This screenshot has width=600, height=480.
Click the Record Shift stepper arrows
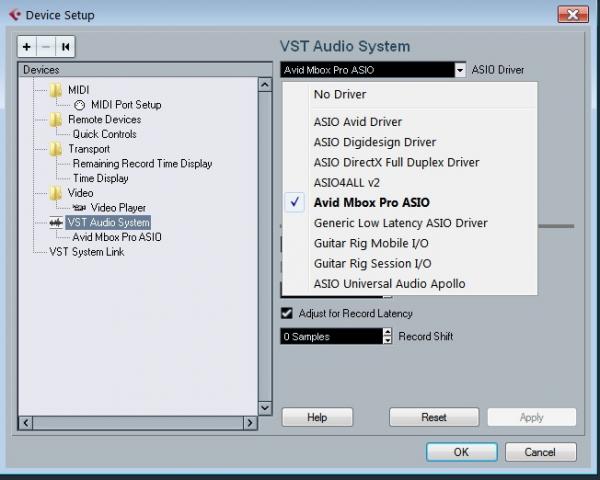[388, 337]
